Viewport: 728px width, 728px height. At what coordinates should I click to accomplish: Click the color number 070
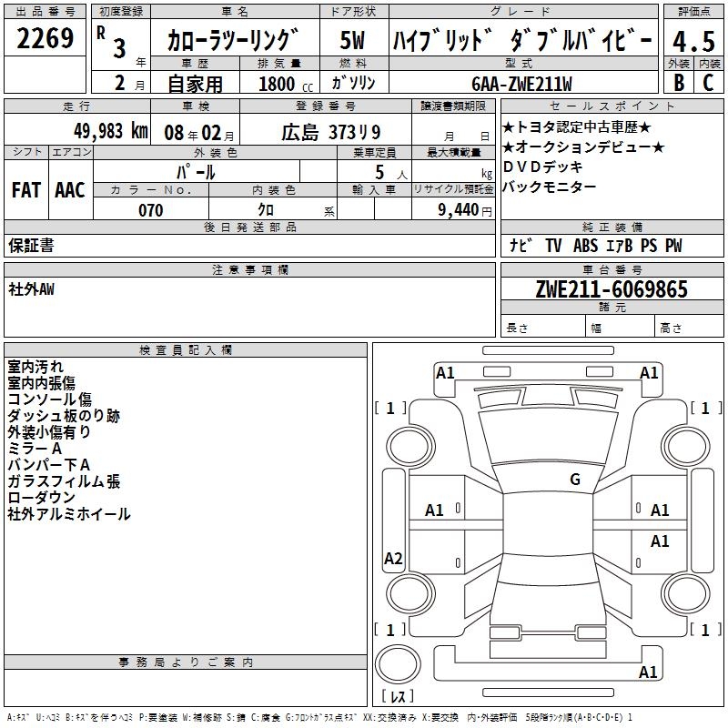pyautogui.click(x=150, y=210)
